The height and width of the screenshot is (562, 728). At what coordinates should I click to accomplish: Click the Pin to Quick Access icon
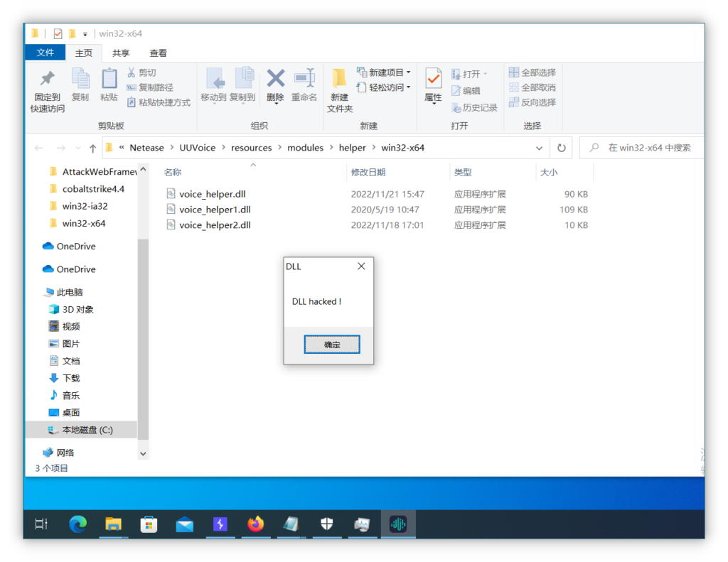[x=48, y=79]
